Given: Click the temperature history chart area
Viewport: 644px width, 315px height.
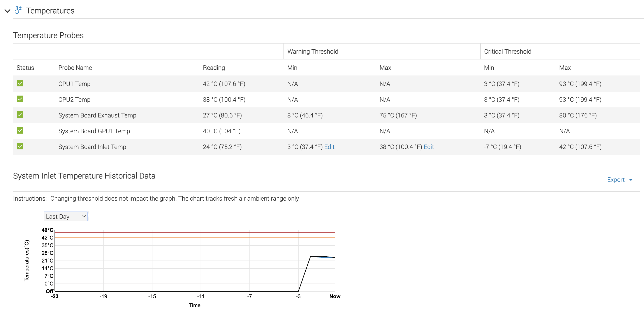Looking at the screenshot, I should (195, 260).
